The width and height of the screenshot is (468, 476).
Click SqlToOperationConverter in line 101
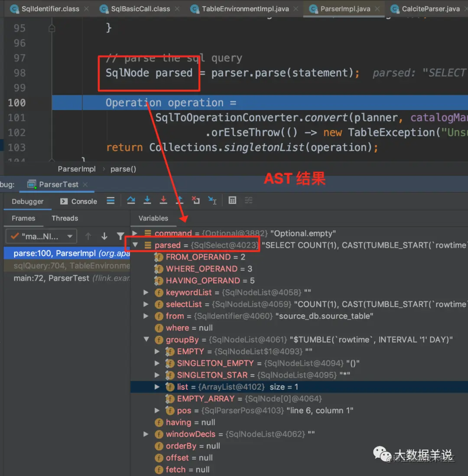(227, 117)
